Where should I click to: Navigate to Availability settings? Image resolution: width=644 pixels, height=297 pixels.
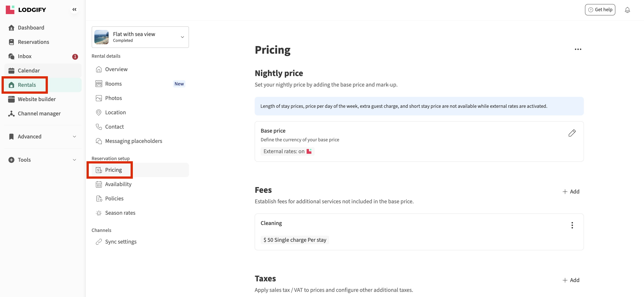point(118,184)
